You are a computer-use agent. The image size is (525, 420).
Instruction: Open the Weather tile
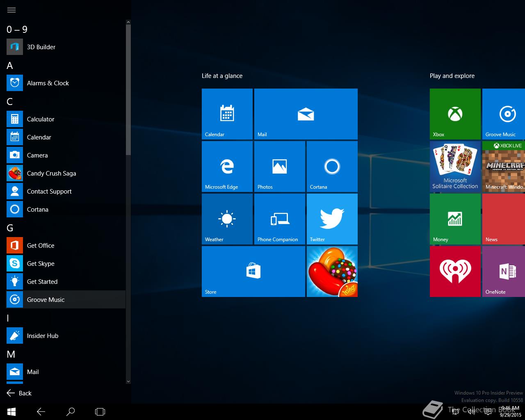click(x=227, y=219)
